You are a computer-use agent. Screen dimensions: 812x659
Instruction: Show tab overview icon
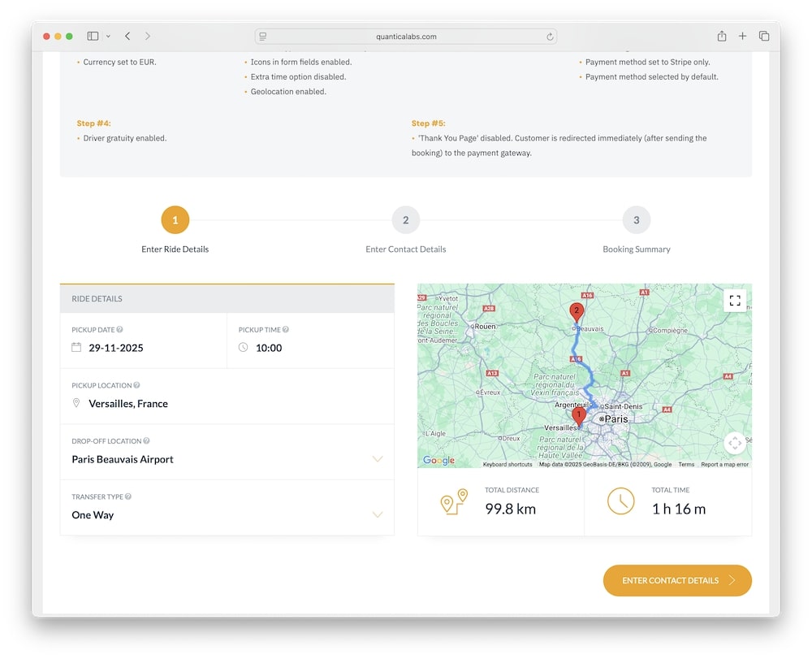click(764, 36)
